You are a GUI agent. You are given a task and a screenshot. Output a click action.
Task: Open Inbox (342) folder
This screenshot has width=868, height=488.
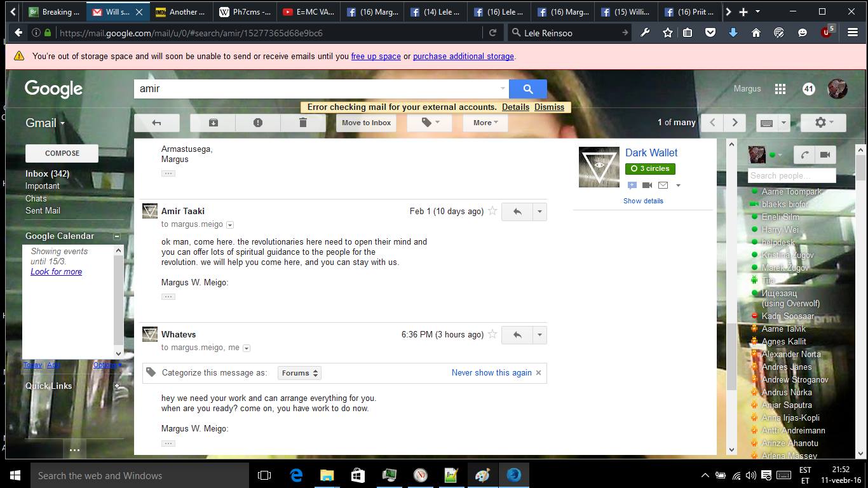[48, 173]
